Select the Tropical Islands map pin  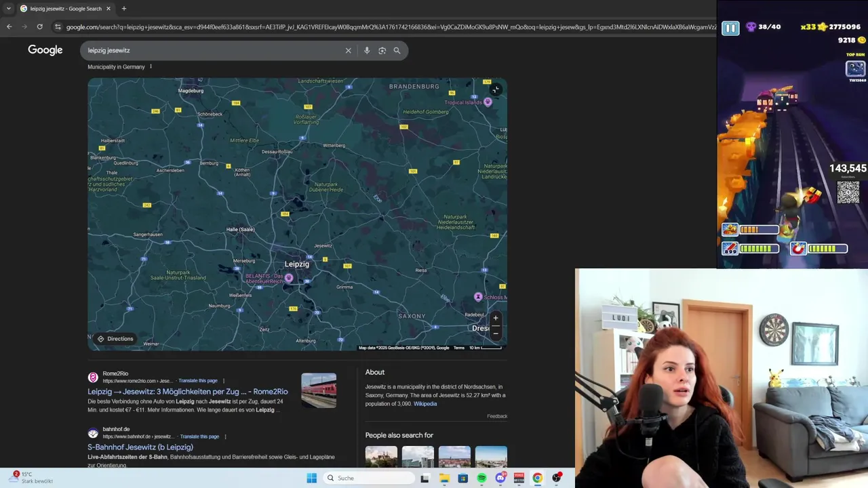[488, 102]
